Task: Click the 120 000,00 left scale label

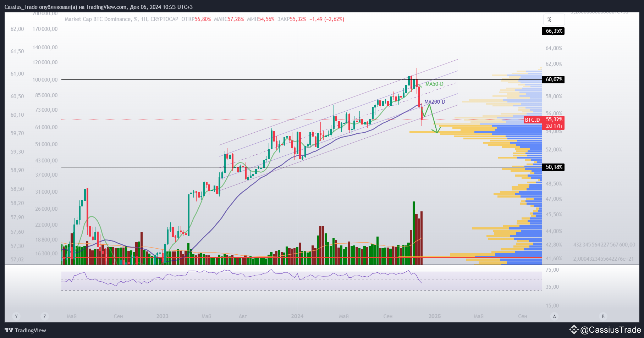Action: [x=45, y=62]
